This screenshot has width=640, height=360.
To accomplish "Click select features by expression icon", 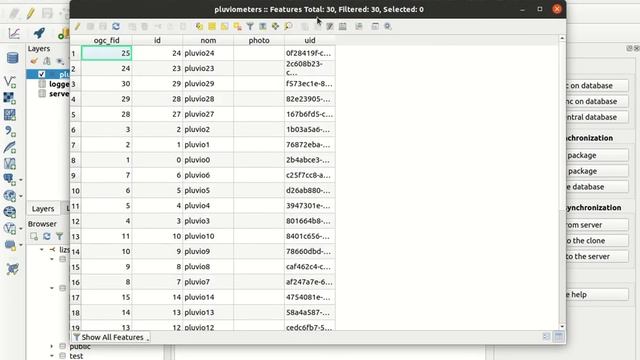I will 199,27.
